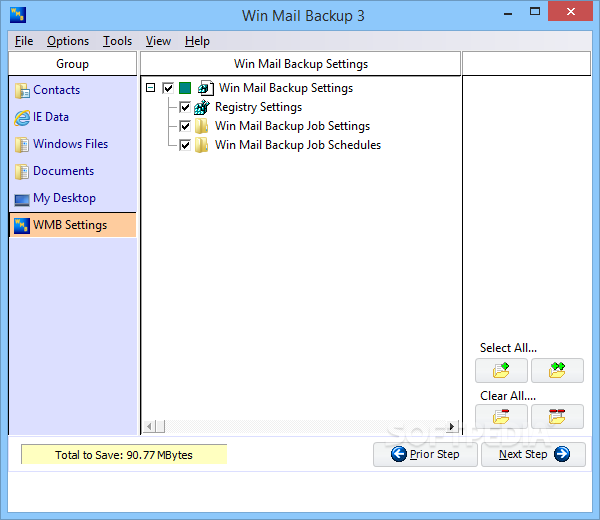Click the Contacts folder icon

pyautogui.click(x=22, y=91)
